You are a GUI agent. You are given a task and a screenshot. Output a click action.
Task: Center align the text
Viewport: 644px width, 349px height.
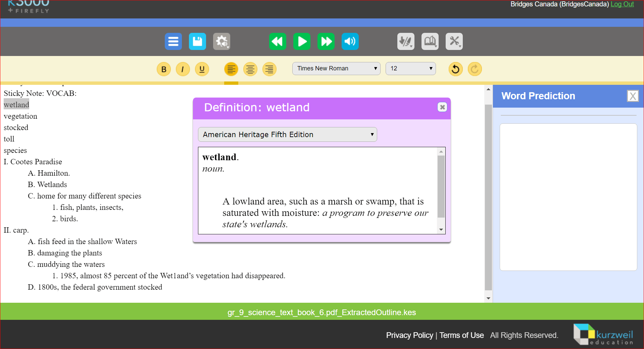(250, 69)
